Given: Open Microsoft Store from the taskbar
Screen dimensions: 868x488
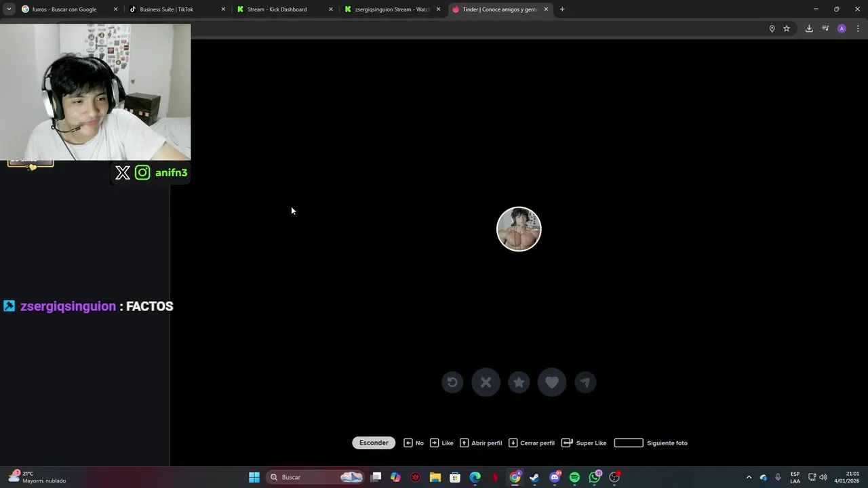Looking at the screenshot, I should 455,477.
